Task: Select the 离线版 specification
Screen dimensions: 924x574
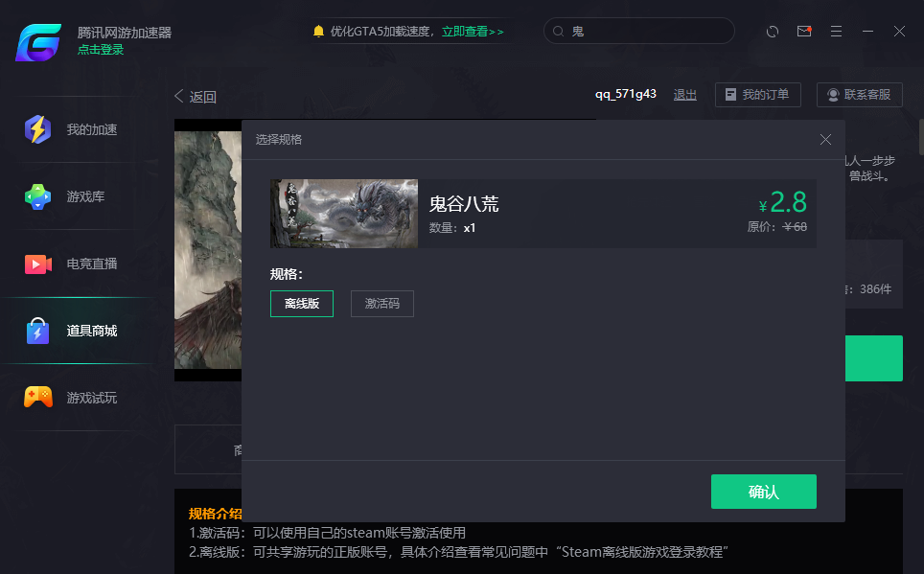Action: pos(302,304)
